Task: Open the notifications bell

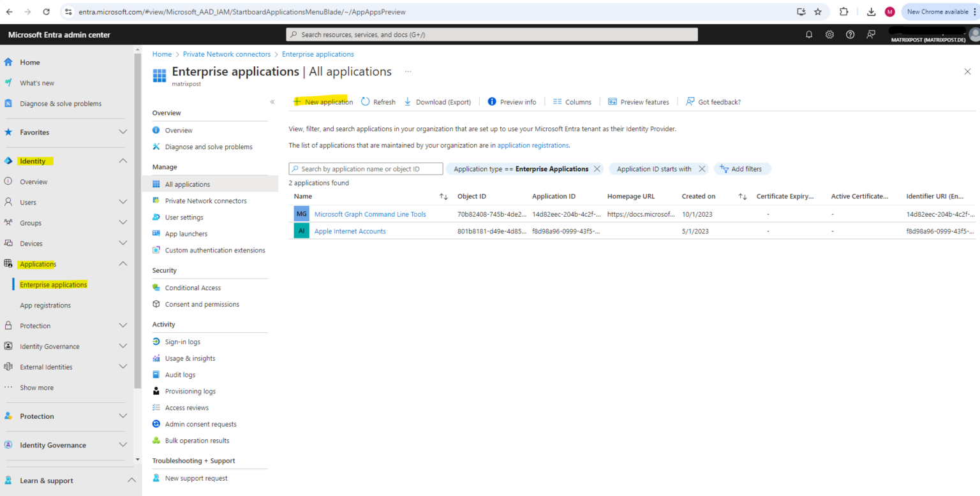Action: click(808, 34)
